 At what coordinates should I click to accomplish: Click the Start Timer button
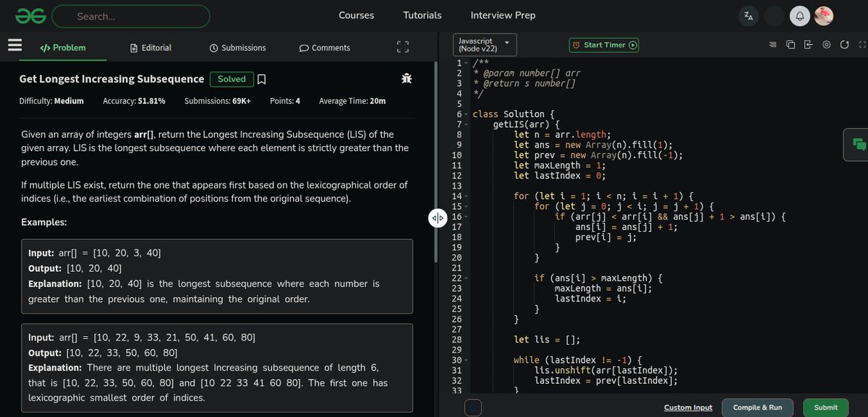click(604, 45)
